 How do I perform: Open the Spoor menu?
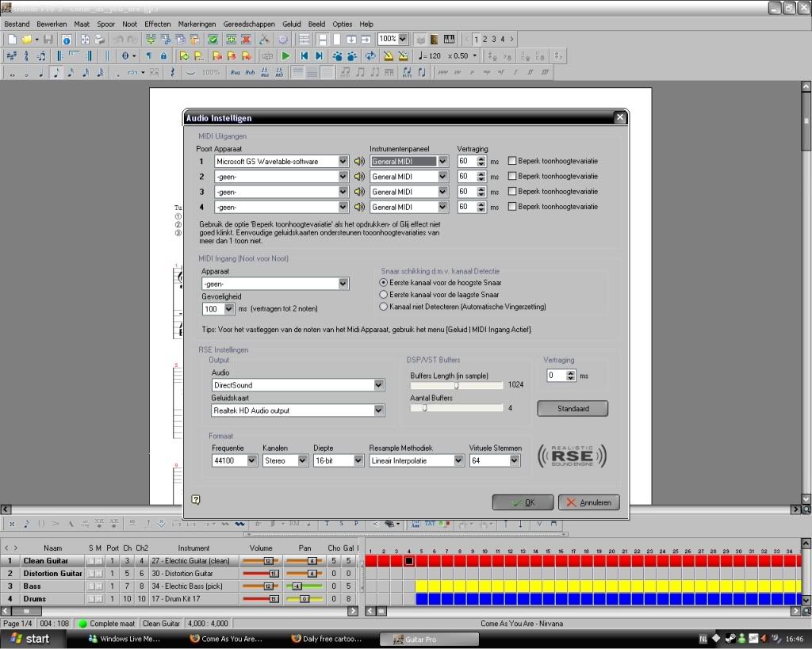[106, 24]
